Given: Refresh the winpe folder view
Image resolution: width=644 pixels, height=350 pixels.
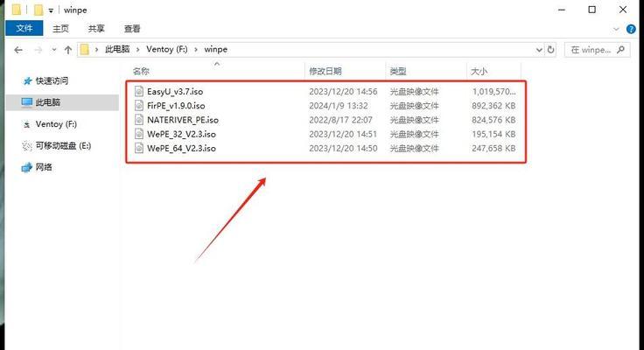Looking at the screenshot, I should pos(550,50).
